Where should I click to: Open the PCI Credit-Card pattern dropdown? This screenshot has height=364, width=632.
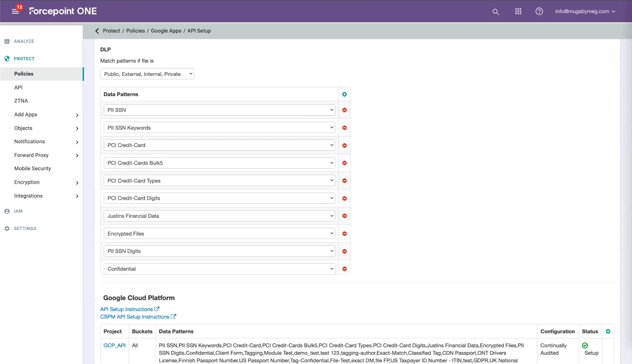click(x=219, y=145)
